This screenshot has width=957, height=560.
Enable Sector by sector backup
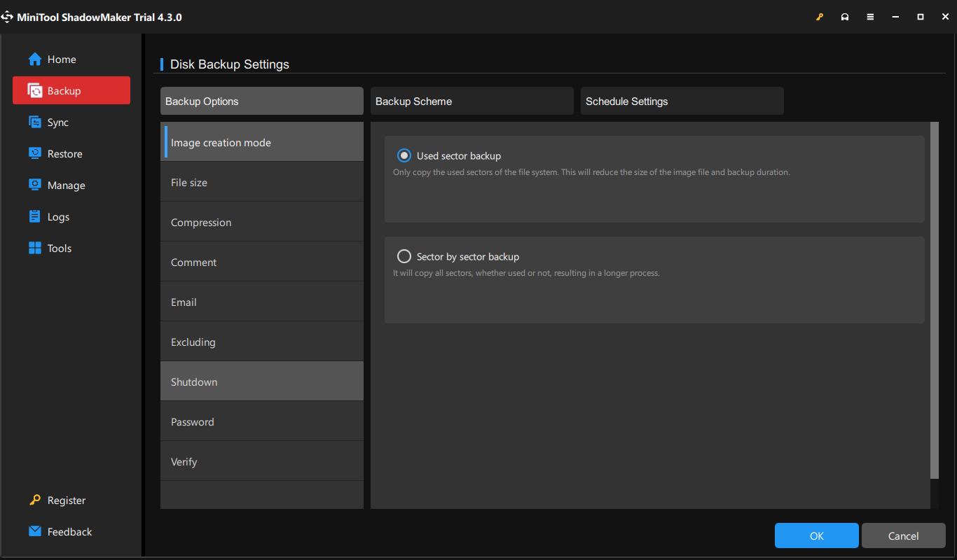click(404, 256)
